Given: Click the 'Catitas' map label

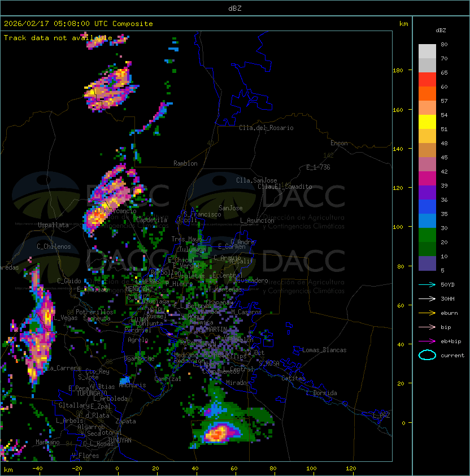Looking at the screenshot, I should click(x=293, y=378).
